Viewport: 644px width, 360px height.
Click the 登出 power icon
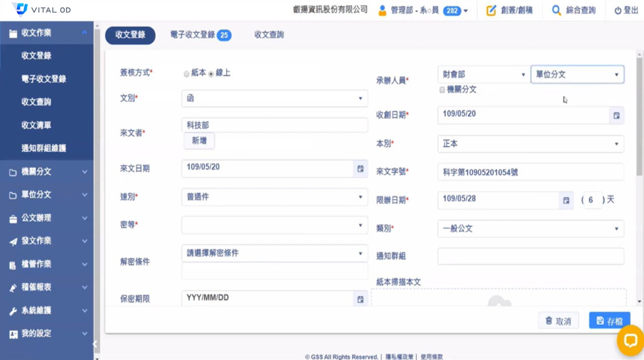coord(618,10)
